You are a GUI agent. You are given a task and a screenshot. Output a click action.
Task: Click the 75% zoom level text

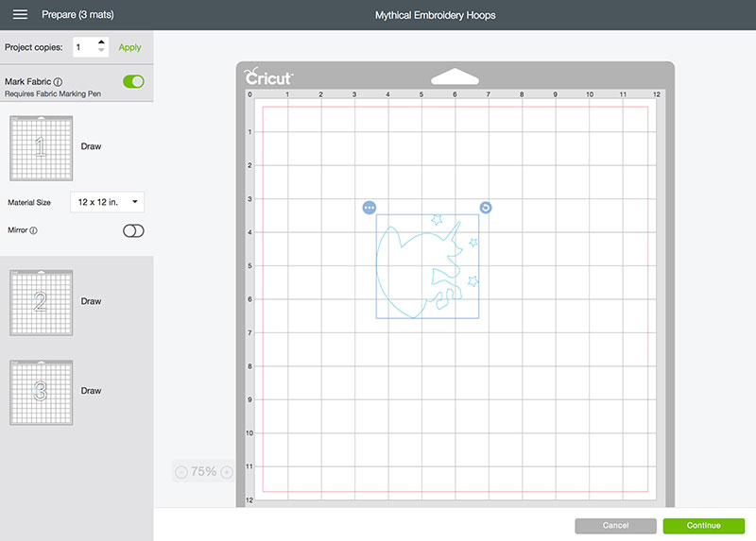point(203,472)
